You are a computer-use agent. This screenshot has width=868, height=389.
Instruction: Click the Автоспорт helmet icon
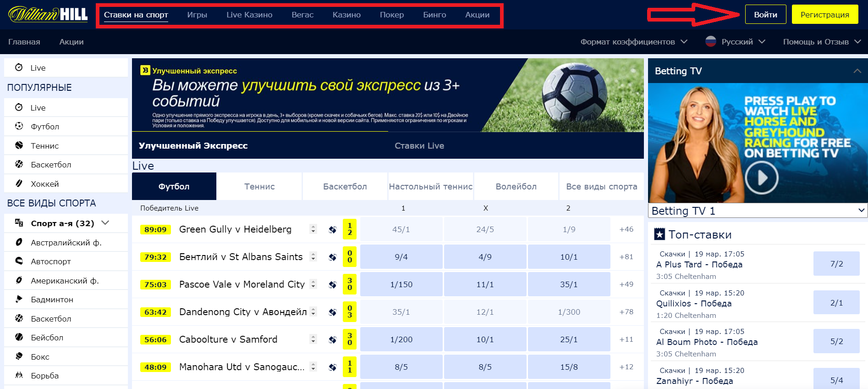(19, 261)
